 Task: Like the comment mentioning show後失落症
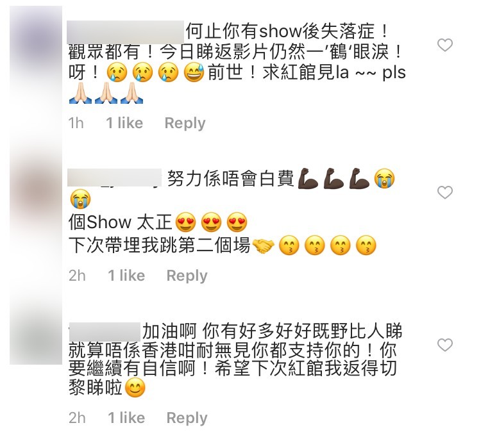444,45
